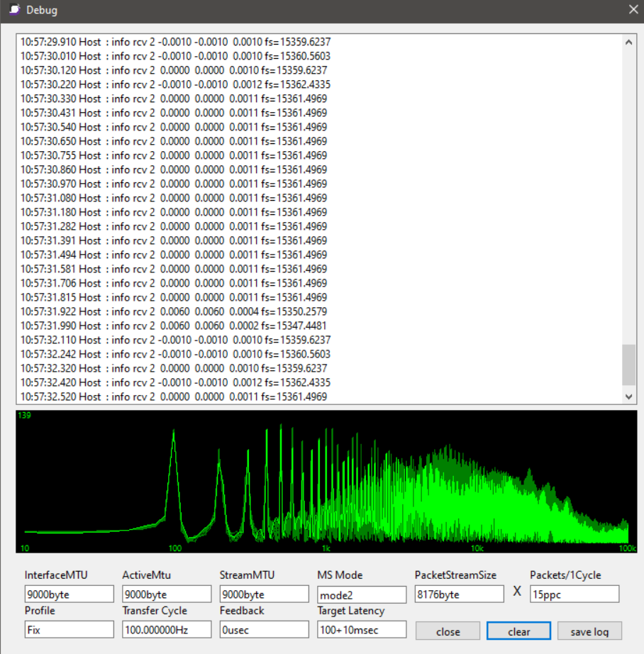Image resolution: width=644 pixels, height=654 pixels.
Task: Click the log scrollbar thumb
Action: [628, 364]
